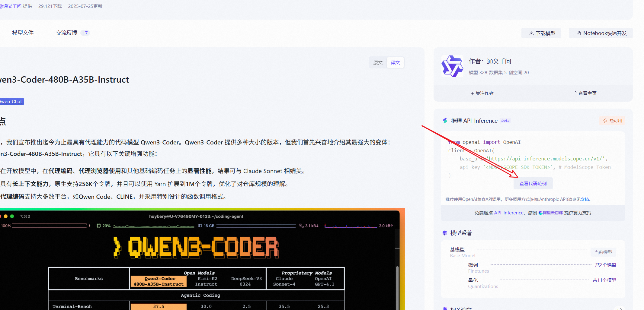This screenshot has width=644, height=310.
Task: Click the 模型系谱 cube icon
Action: 445,233
